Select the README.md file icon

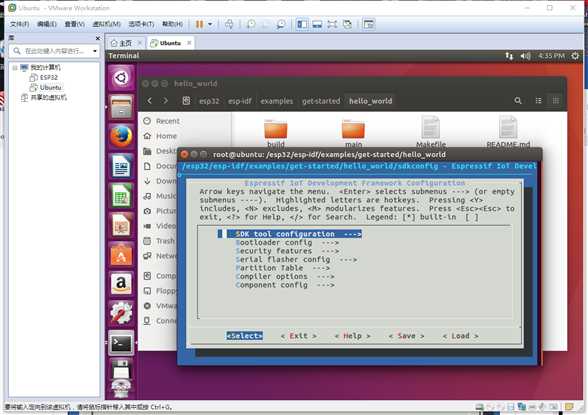click(508, 132)
